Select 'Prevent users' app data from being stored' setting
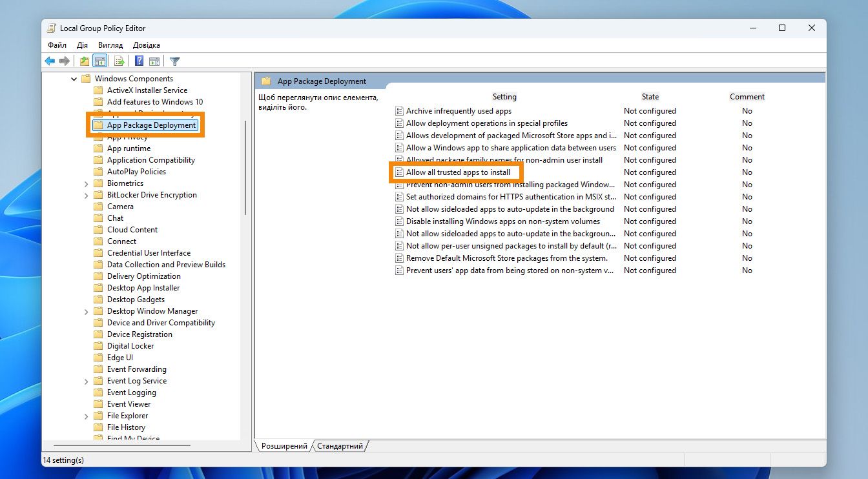This screenshot has width=868, height=479. tap(510, 270)
